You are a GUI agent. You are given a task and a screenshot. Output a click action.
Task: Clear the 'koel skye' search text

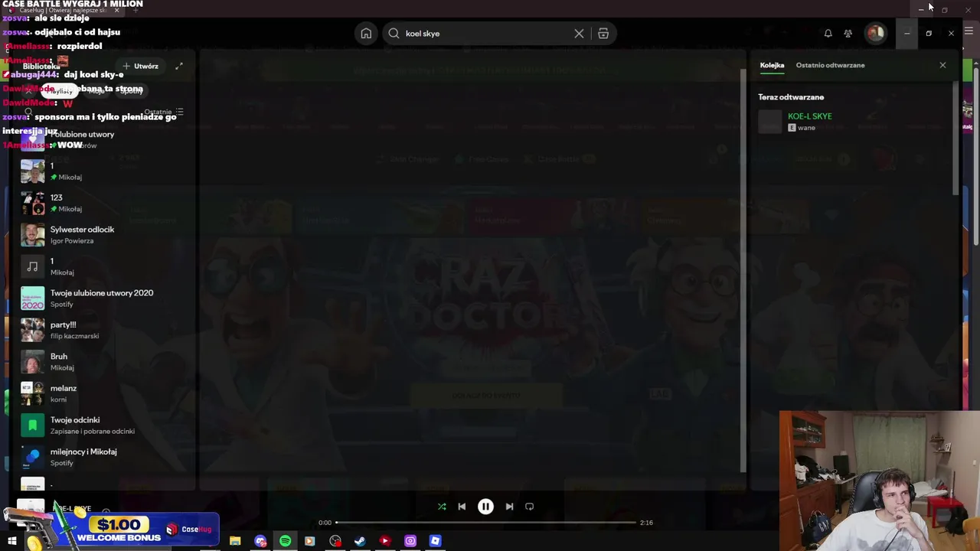point(579,34)
